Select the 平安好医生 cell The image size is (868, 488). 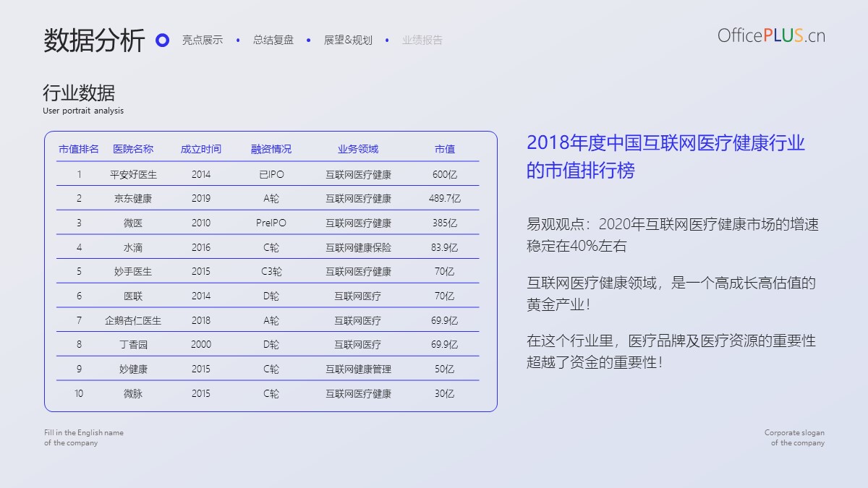pos(133,174)
